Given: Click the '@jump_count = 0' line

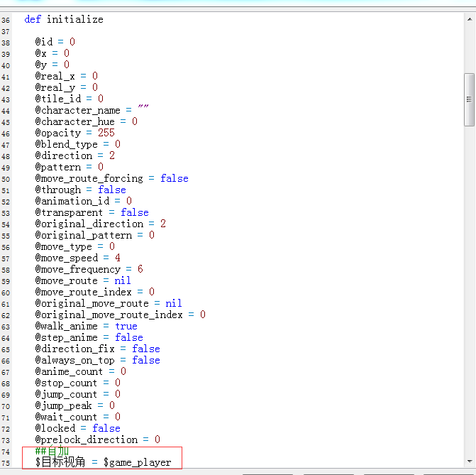Looking at the screenshot, I should pyautogui.click(x=78, y=394).
